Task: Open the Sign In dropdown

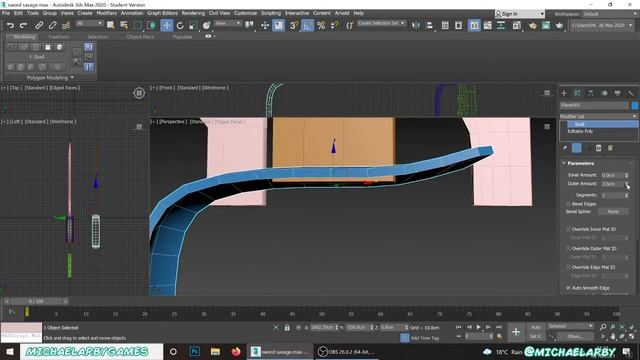Action: (x=520, y=14)
